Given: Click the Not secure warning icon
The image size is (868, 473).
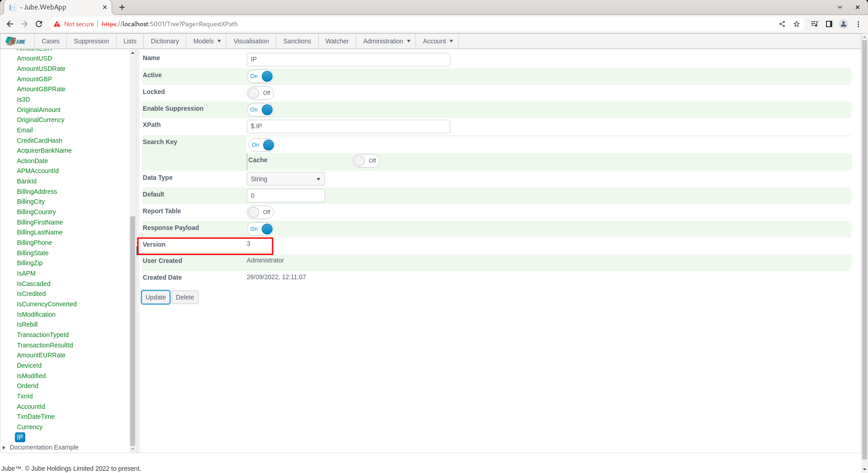Looking at the screenshot, I should click(57, 24).
